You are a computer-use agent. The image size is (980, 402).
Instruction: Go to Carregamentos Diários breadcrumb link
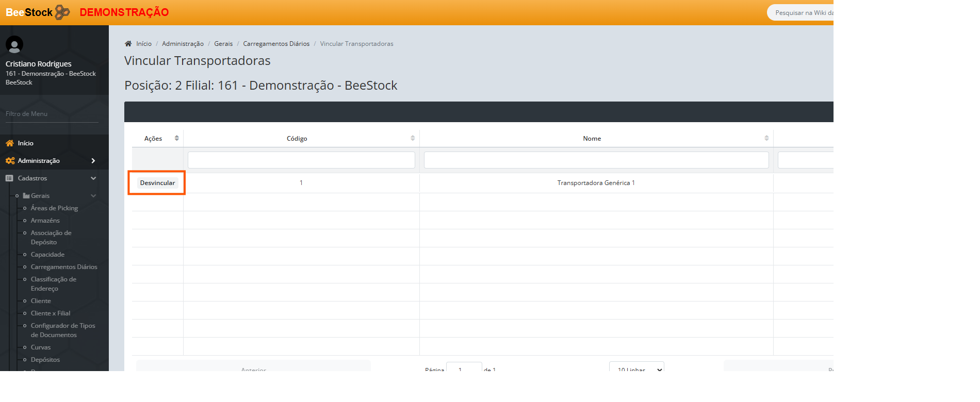pyautogui.click(x=276, y=44)
